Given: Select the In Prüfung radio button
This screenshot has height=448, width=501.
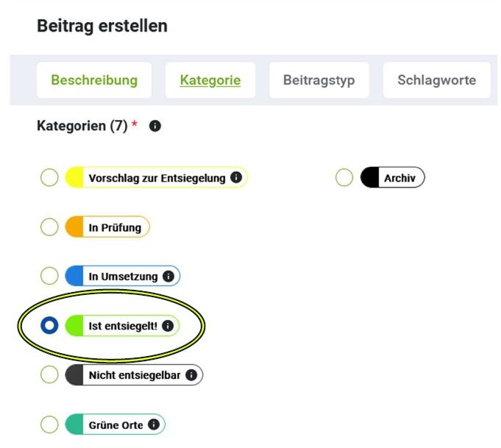Looking at the screenshot, I should pyautogui.click(x=49, y=227).
